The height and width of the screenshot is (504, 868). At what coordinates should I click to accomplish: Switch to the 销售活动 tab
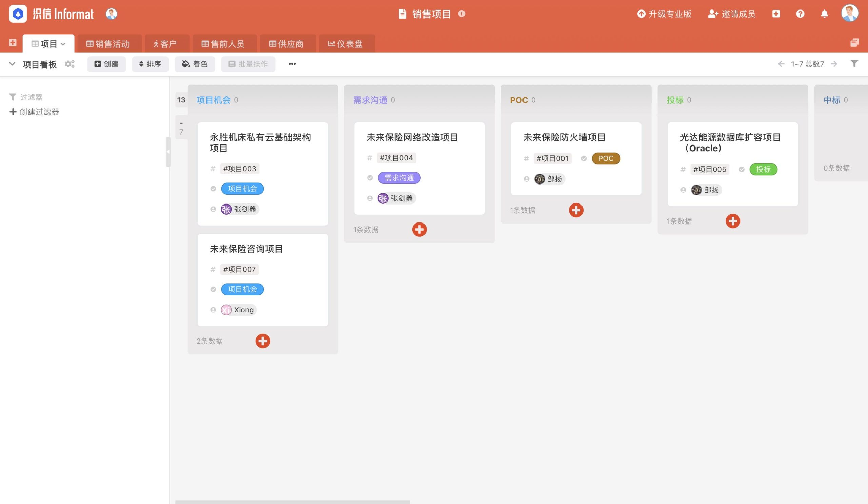110,43
